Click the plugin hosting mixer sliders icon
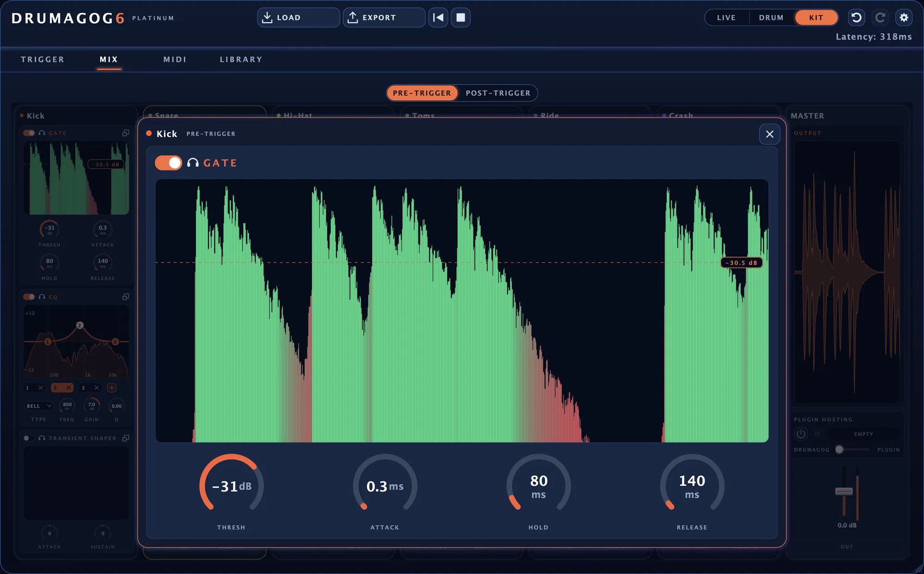Viewport: 924px width, 574px height. (x=818, y=434)
